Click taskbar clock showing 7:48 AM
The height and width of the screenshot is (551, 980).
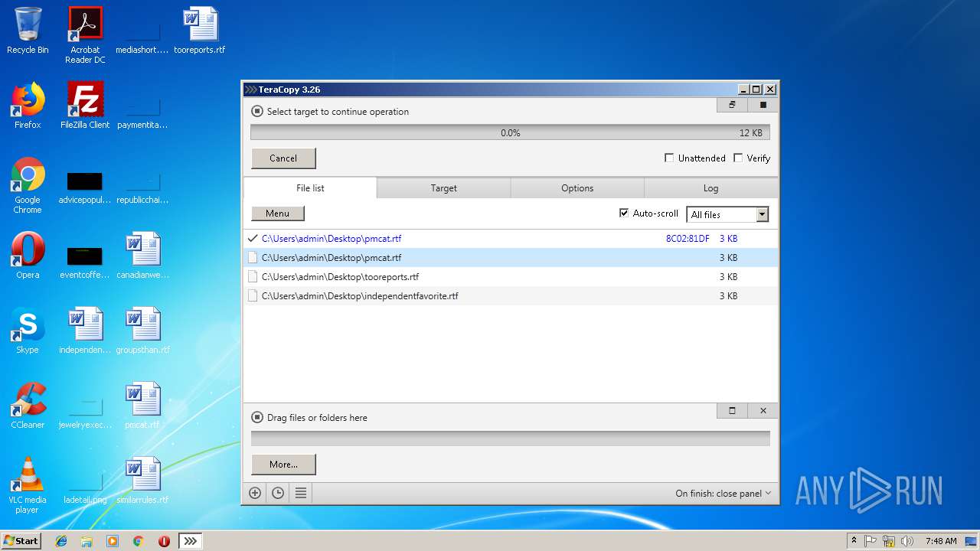(941, 541)
